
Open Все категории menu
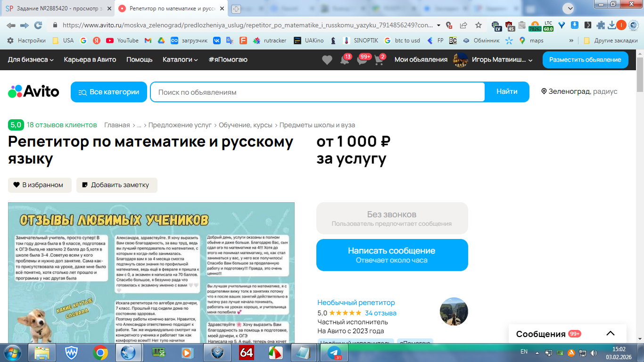coord(109,92)
